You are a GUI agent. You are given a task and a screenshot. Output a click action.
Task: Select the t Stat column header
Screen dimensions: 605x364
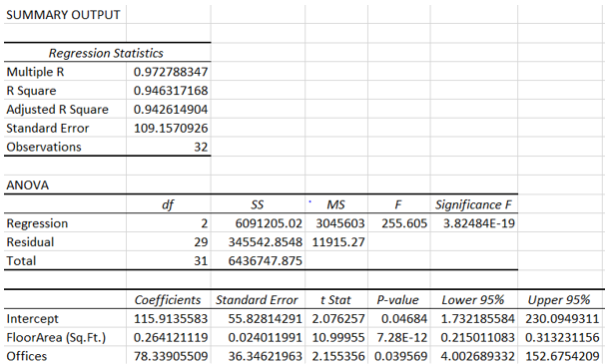[x=335, y=300]
